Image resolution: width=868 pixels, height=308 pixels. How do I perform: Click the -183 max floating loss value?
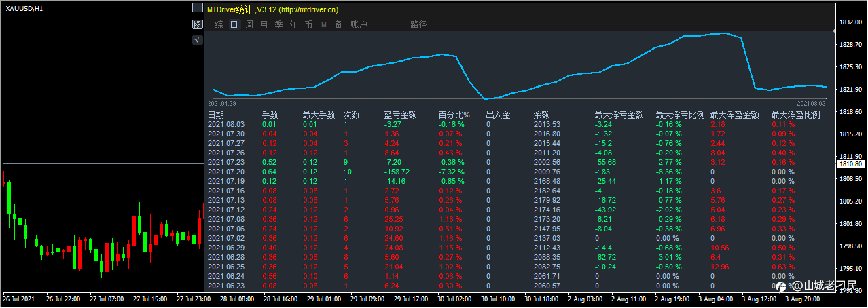point(603,172)
